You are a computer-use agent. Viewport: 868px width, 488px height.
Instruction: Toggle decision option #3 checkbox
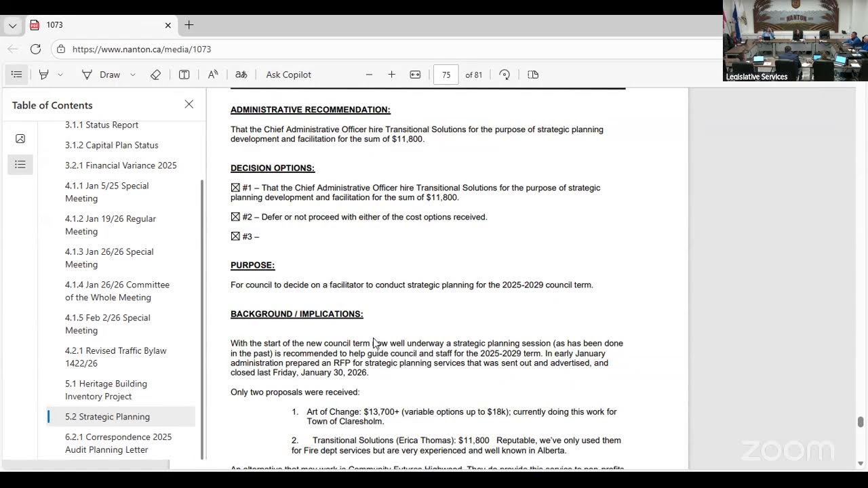pos(235,237)
